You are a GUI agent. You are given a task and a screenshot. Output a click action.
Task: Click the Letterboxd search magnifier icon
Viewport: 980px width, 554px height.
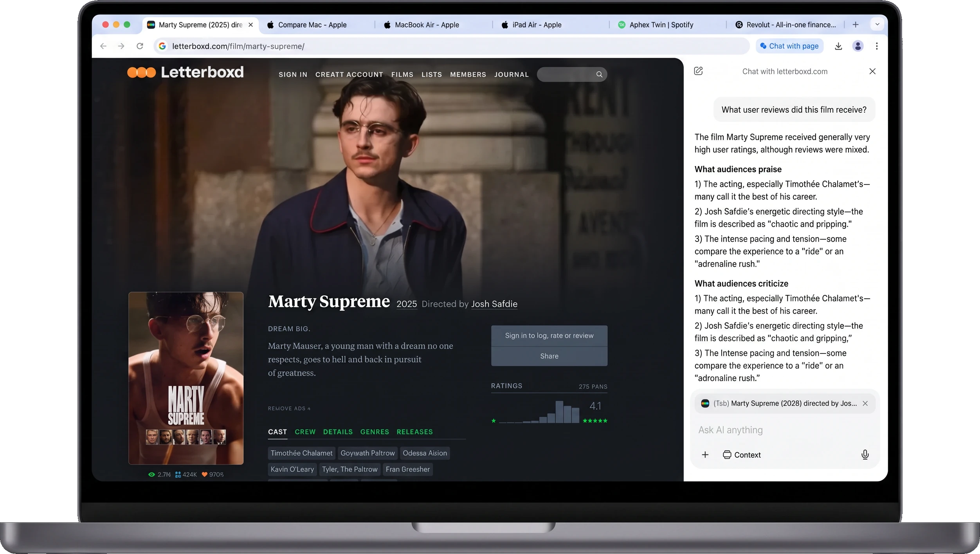tap(599, 74)
